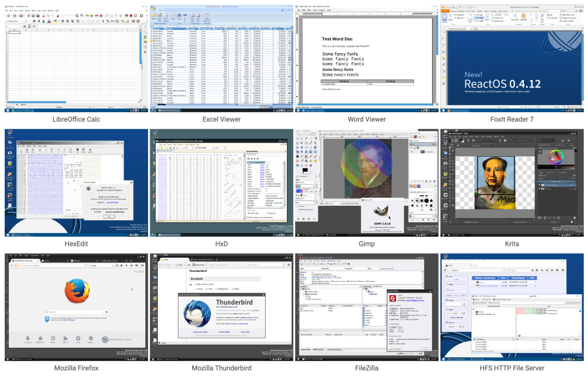Open the zoom level dropdown in Foxit Reader

coord(503,14)
